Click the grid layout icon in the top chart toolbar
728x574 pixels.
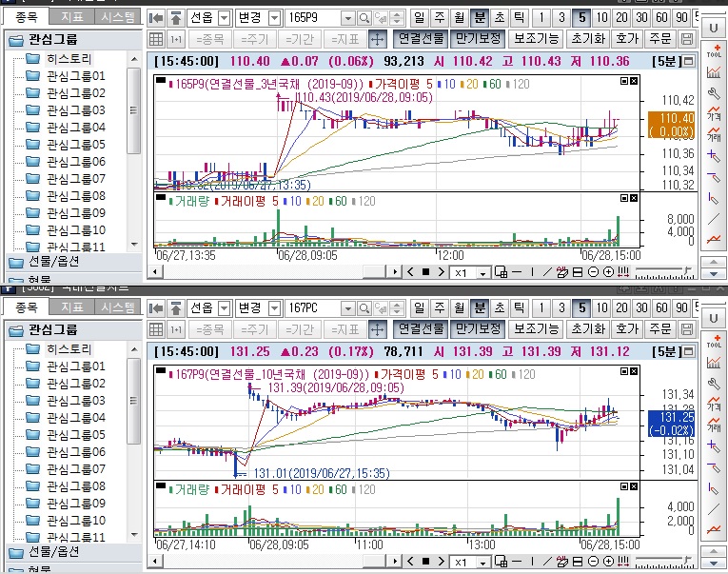point(158,39)
